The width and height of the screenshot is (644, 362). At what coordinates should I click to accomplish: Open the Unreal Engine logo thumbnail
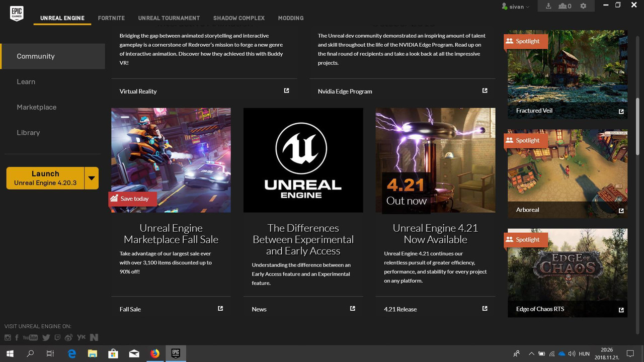tap(303, 160)
